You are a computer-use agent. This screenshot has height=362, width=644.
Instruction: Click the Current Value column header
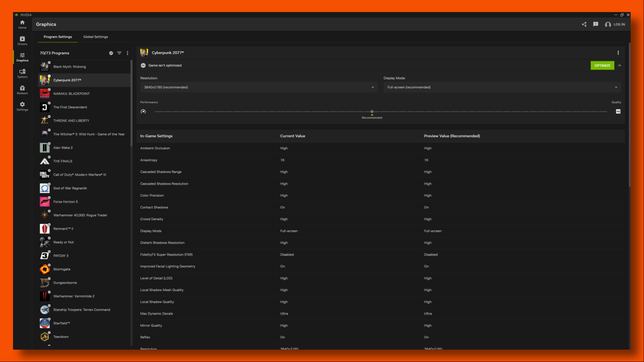tap(292, 136)
